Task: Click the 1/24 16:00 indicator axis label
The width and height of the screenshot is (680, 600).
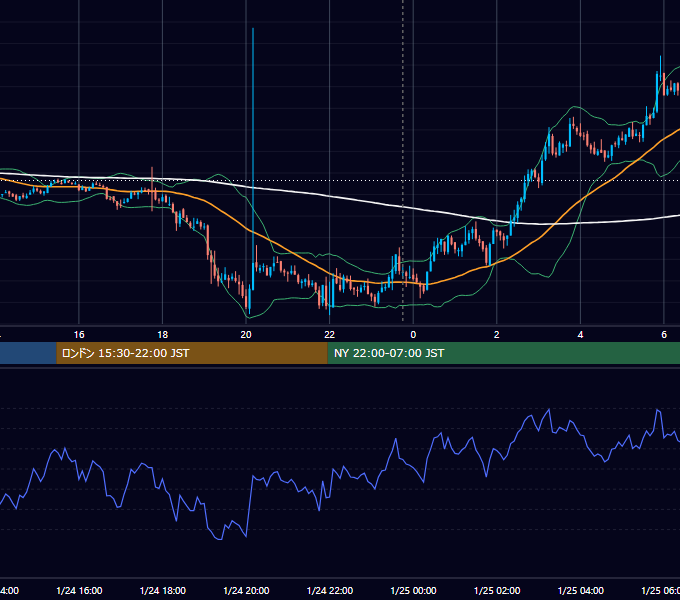Action: click(x=79, y=591)
